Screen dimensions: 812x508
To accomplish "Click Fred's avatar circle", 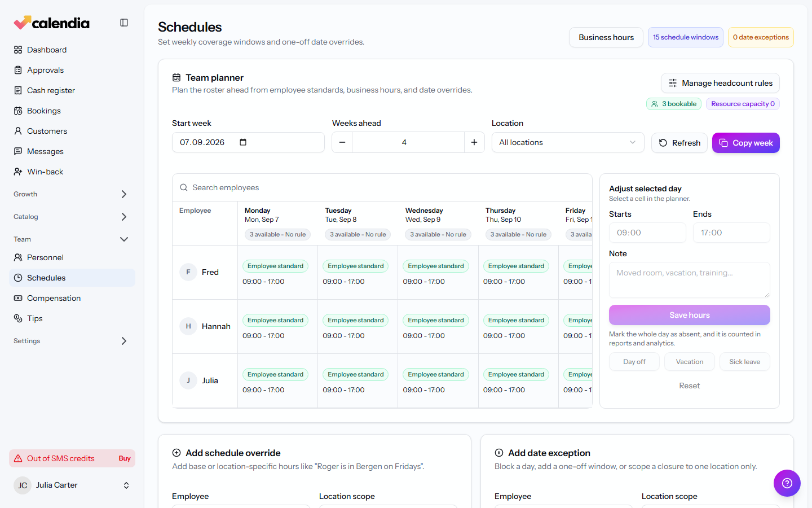I will tap(188, 272).
